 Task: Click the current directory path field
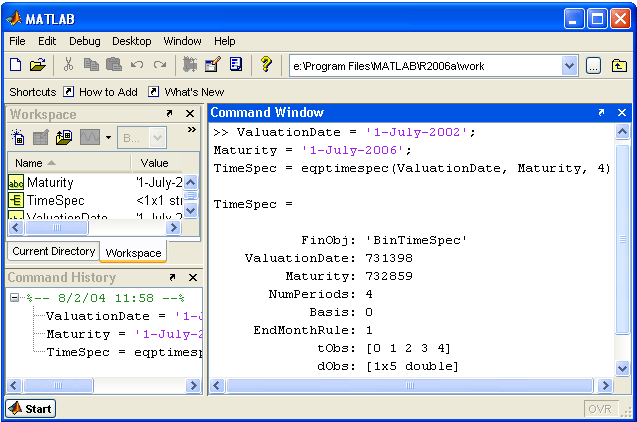[x=426, y=66]
